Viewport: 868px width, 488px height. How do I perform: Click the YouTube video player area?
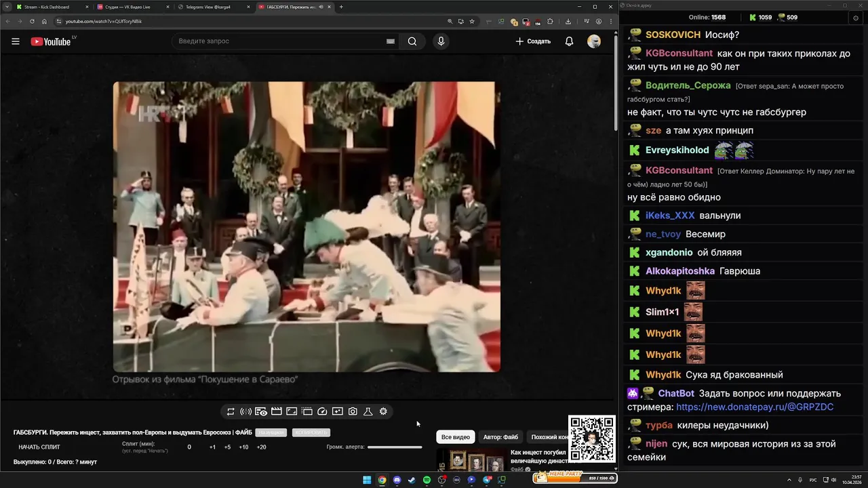point(307,227)
